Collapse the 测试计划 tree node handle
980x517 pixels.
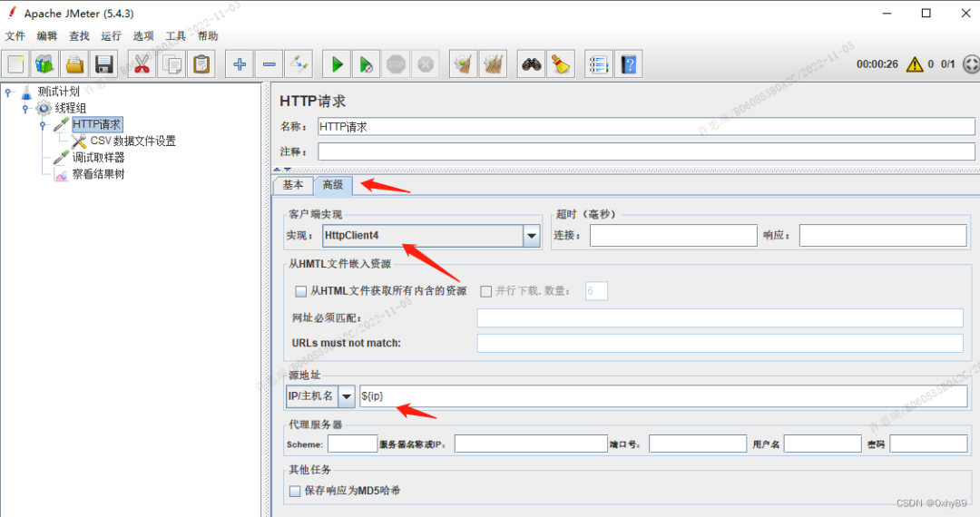tap(8, 93)
